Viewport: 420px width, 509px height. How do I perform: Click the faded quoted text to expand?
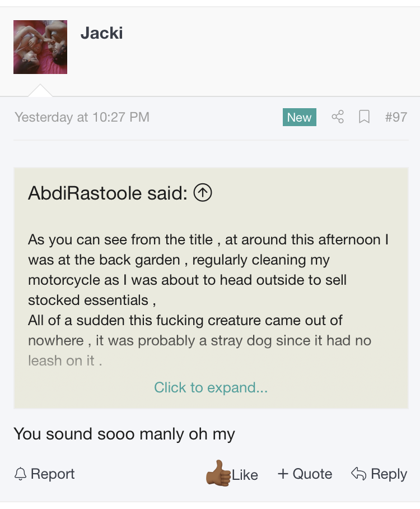coord(199,350)
